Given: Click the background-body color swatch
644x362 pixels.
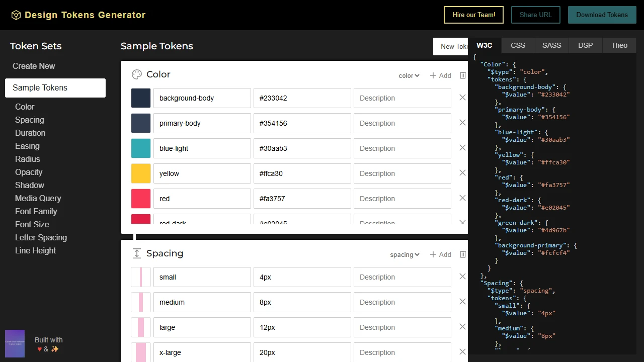Looking at the screenshot, I should (140, 98).
